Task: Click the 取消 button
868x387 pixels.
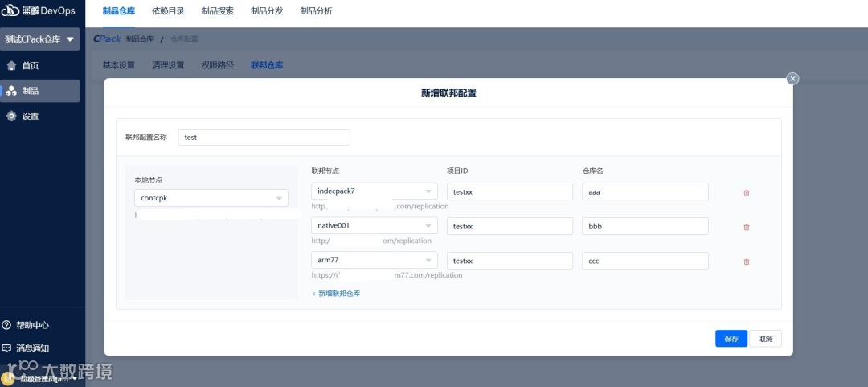Action: click(766, 339)
